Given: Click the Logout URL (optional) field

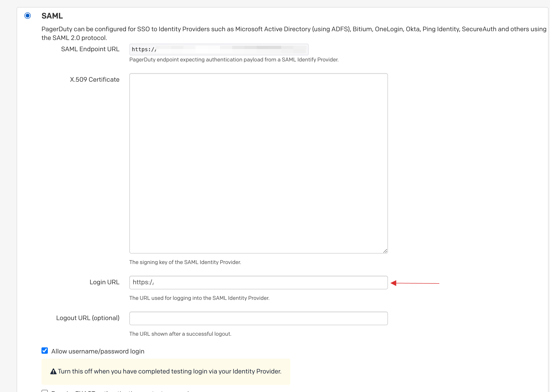Looking at the screenshot, I should 258,318.
